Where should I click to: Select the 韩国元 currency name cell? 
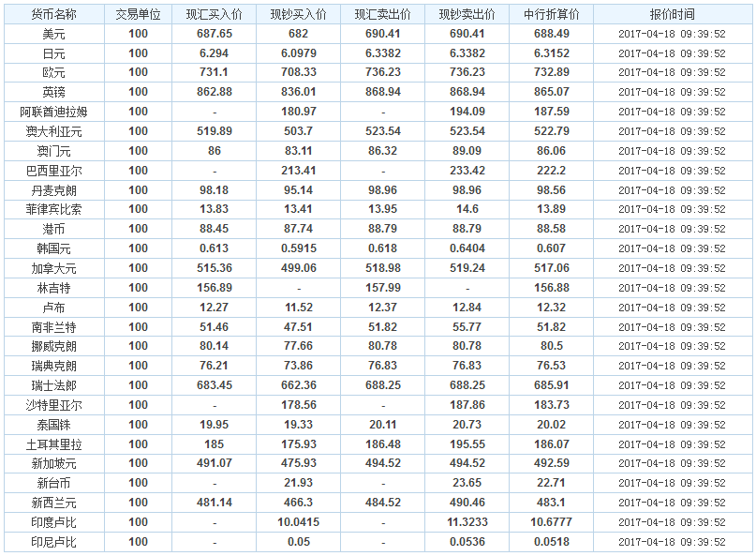54,248
